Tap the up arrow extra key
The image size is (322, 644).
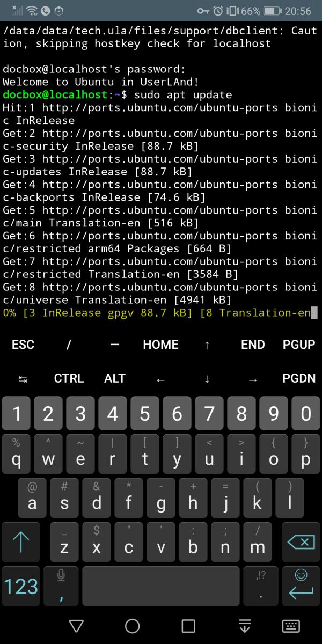tap(207, 345)
